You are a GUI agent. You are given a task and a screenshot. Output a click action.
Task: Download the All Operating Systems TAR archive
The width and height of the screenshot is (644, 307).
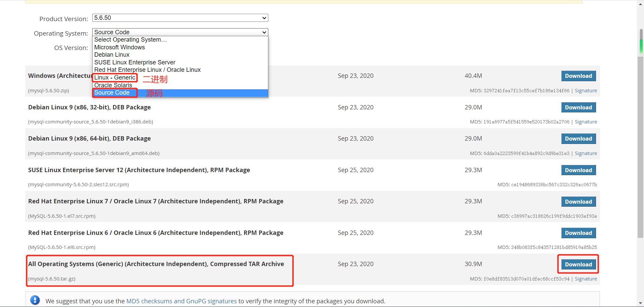(578, 264)
